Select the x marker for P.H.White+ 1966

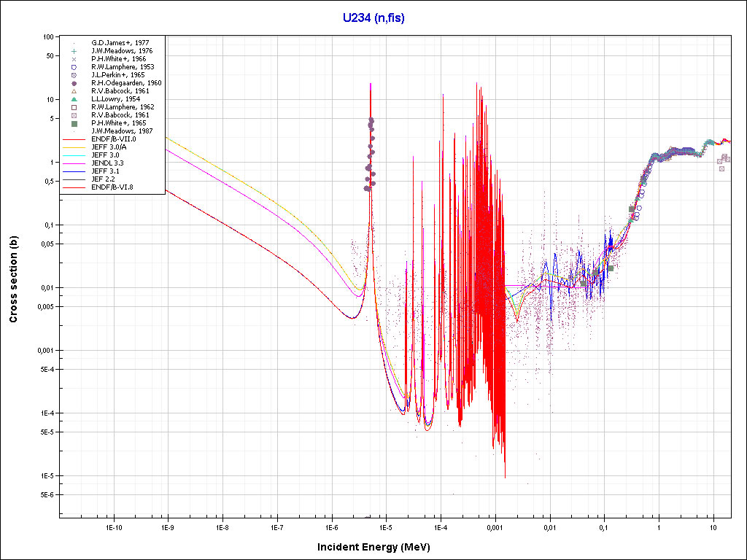click(74, 59)
